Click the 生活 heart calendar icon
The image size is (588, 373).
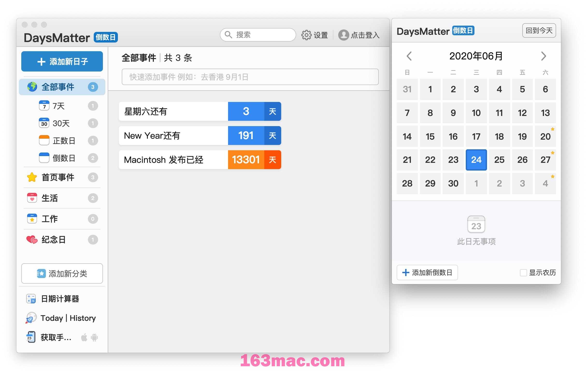(32, 198)
